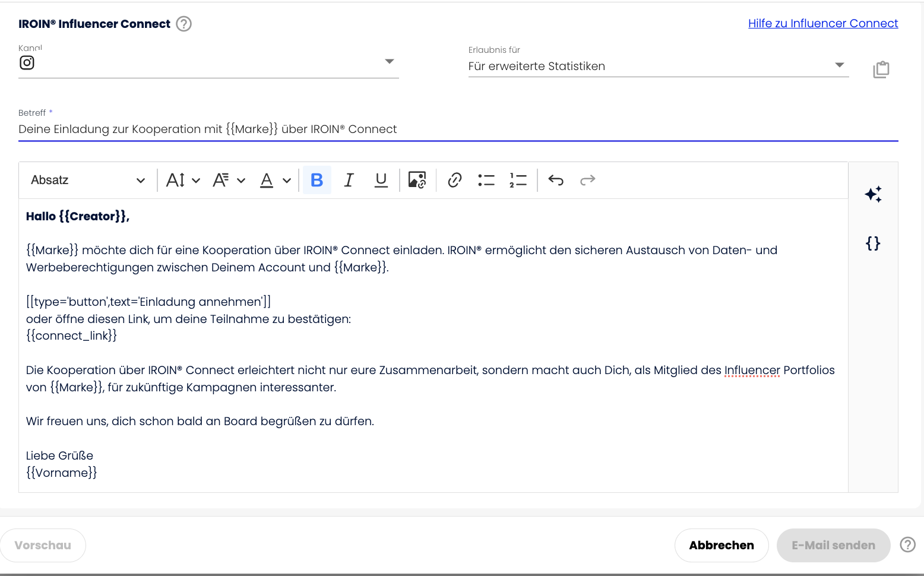Select the Instagram channel icon
Screen dimensions: 924x576
click(x=27, y=62)
